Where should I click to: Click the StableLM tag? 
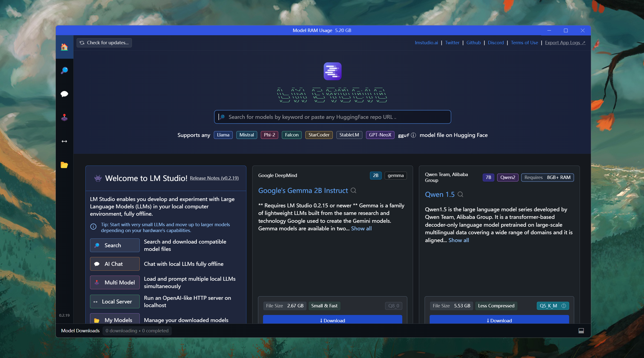pyautogui.click(x=349, y=135)
